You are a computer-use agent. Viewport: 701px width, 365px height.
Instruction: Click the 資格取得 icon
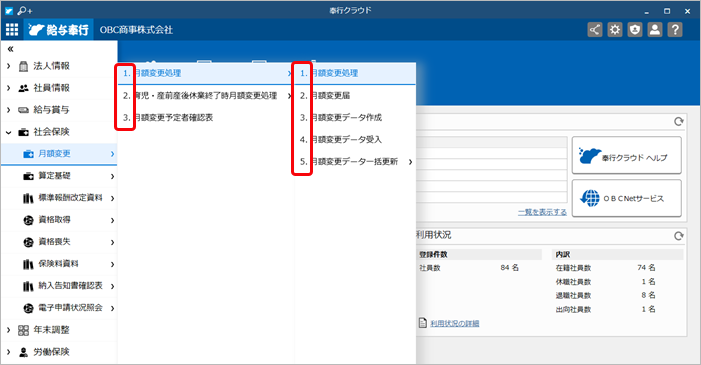[x=28, y=220]
